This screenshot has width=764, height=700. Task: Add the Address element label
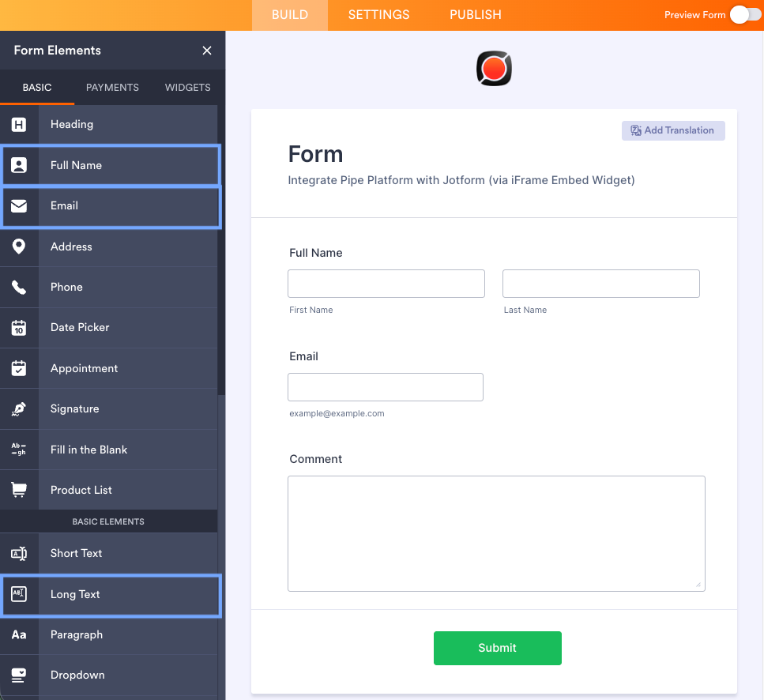pyautogui.click(x=71, y=247)
